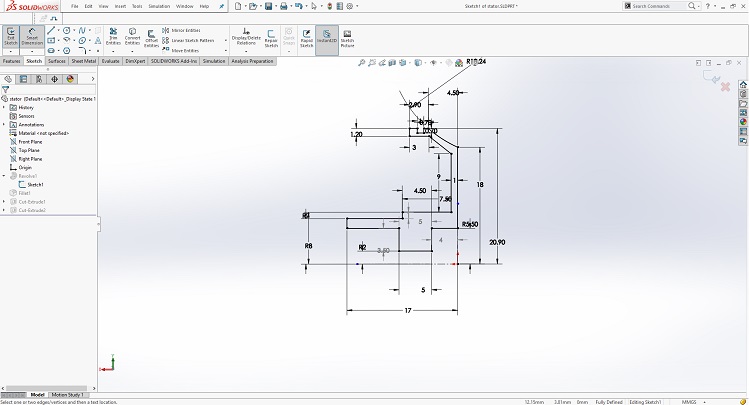
Task: Click the Convert Entities tool
Action: [132, 36]
